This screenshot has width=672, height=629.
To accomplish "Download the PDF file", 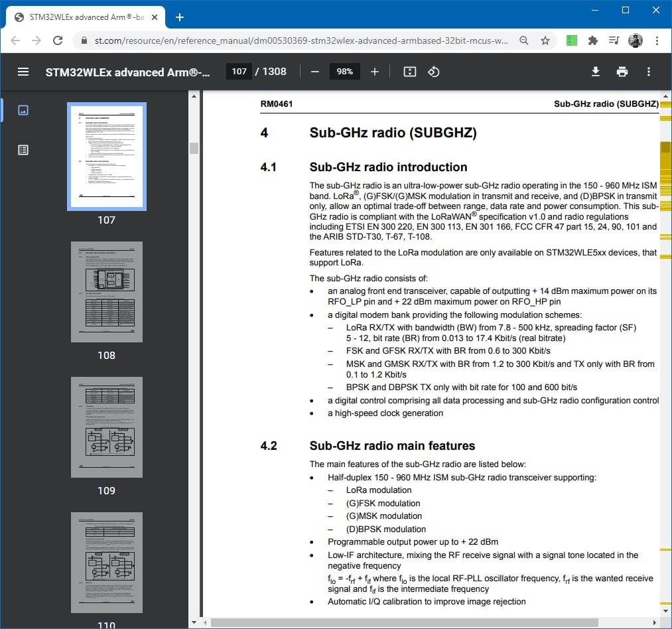I will click(595, 72).
